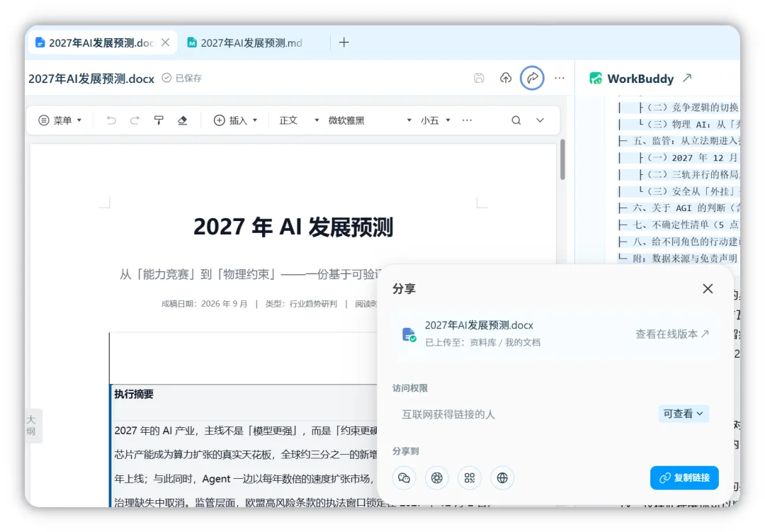765x532 pixels.
Task: Select outline row 附：数据来源与免责声明
Action: (x=685, y=258)
